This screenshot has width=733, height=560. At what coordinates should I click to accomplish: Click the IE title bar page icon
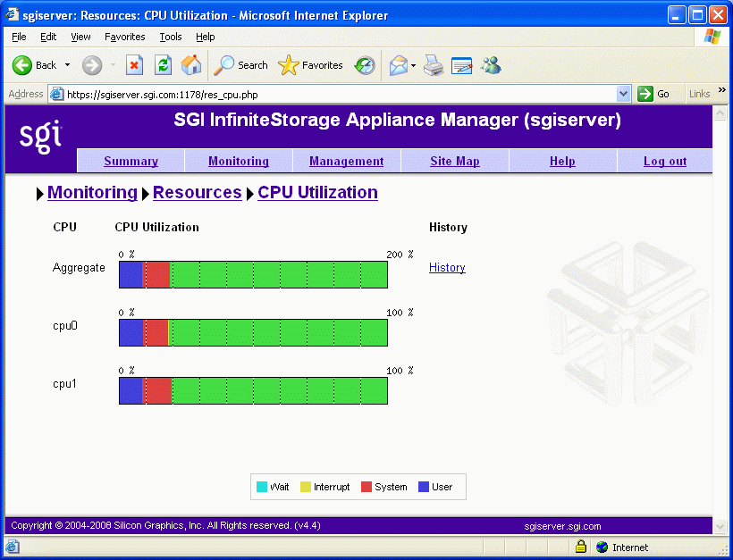click(13, 15)
